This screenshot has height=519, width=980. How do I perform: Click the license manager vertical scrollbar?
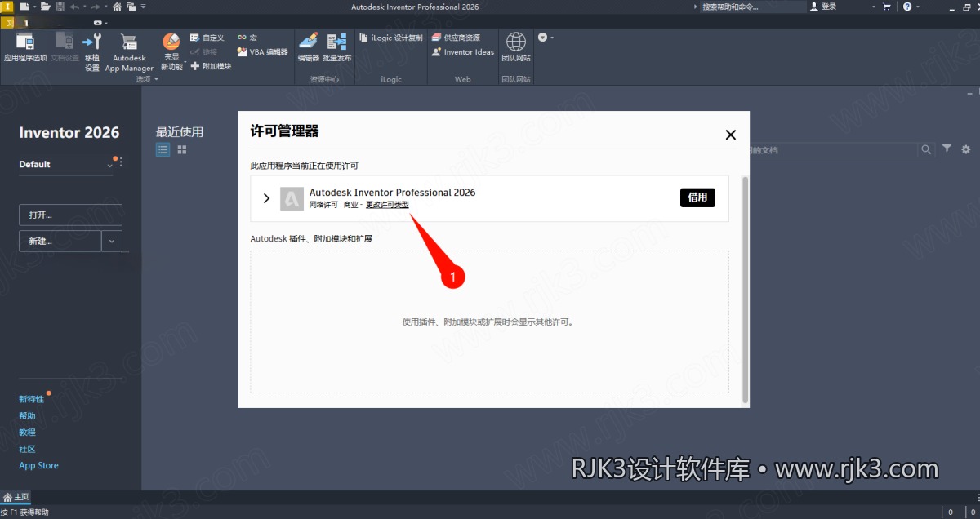click(x=745, y=289)
